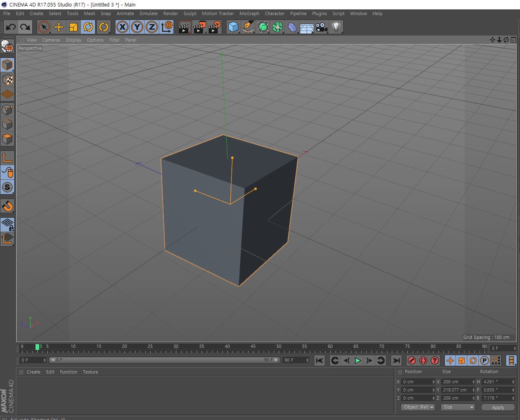
Task: Add a Light object
Action: click(x=336, y=27)
